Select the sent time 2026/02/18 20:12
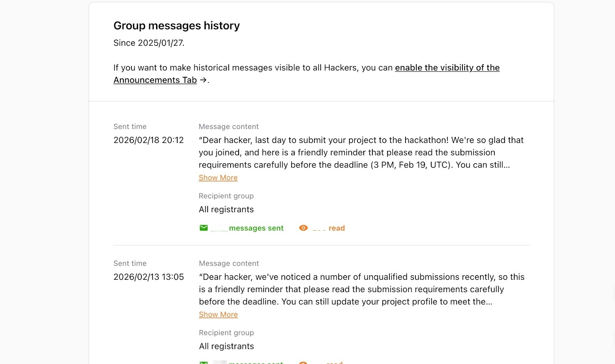The height and width of the screenshot is (364, 615). pyautogui.click(x=148, y=140)
